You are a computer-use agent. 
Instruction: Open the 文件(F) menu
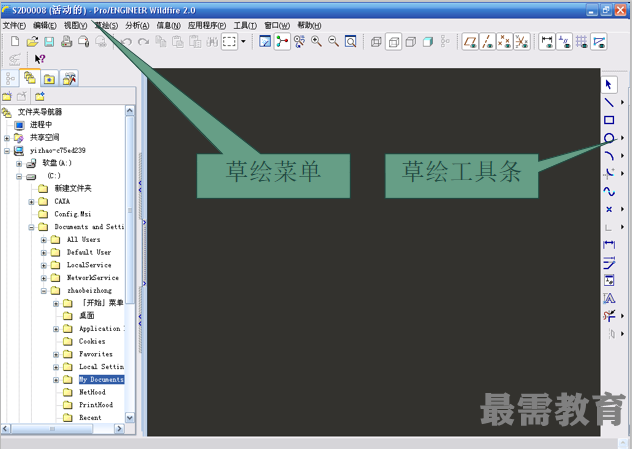(x=14, y=25)
